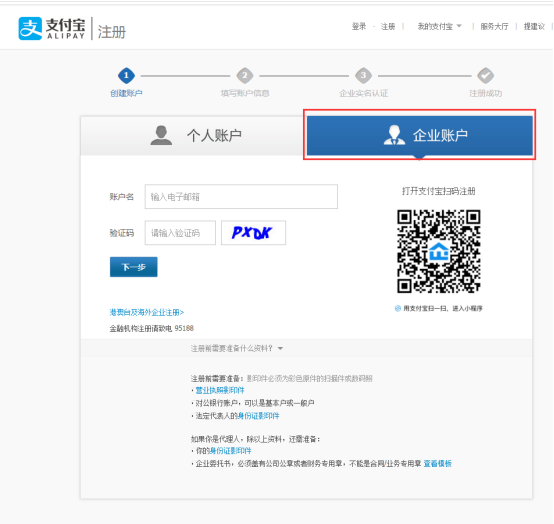This screenshot has width=554, height=524.
Task: Click 对公银行账户，可以是基本户或一般户 text
Action: pos(255,403)
